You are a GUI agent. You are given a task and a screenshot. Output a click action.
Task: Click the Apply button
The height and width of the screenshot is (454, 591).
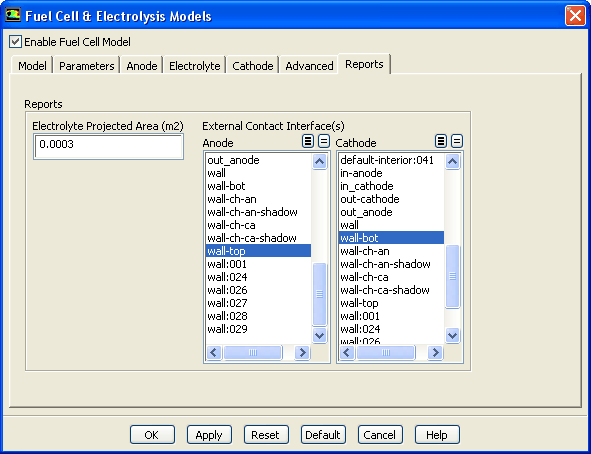point(209,435)
